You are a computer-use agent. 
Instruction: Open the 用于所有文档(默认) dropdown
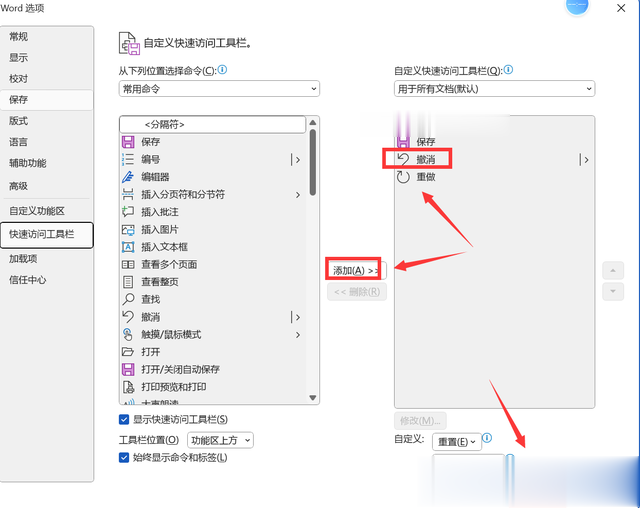[x=494, y=89]
